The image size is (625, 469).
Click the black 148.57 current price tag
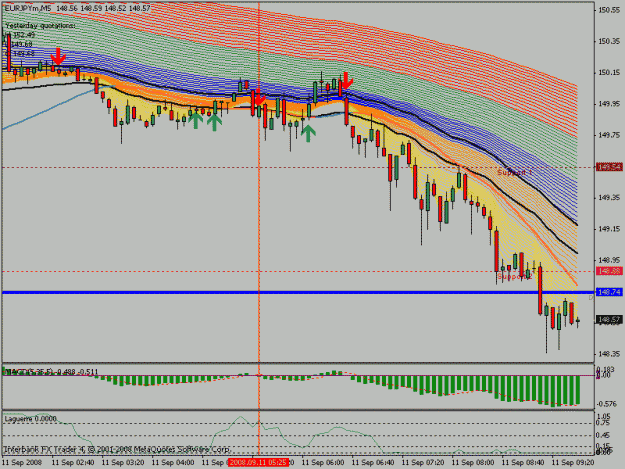coord(609,320)
